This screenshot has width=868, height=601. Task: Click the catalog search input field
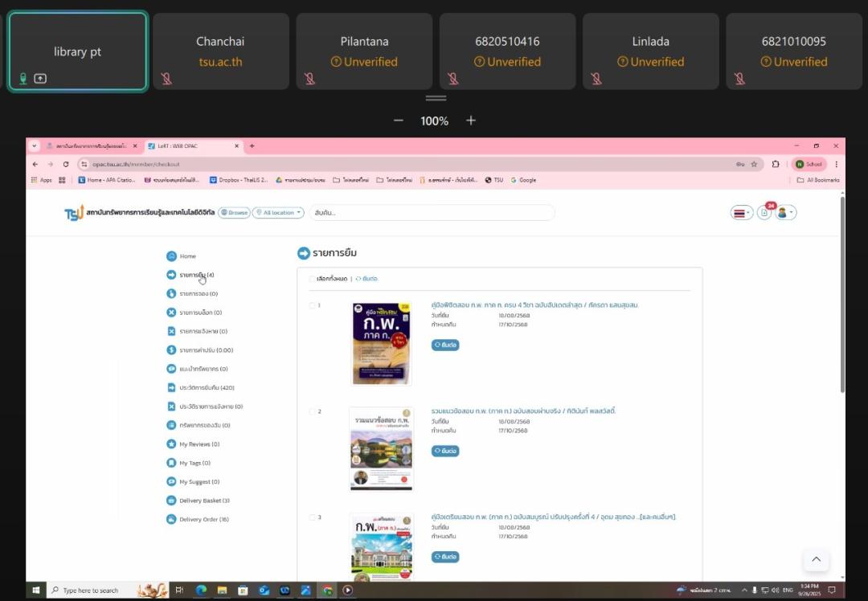point(432,213)
